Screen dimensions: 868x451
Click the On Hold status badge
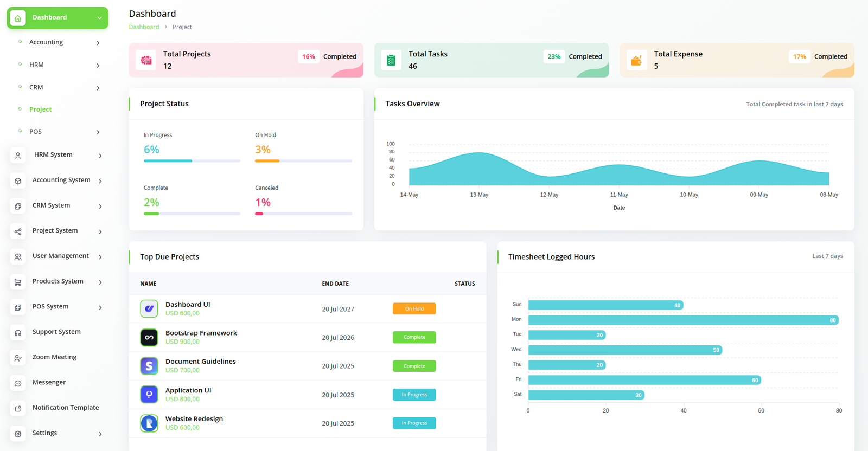point(414,308)
